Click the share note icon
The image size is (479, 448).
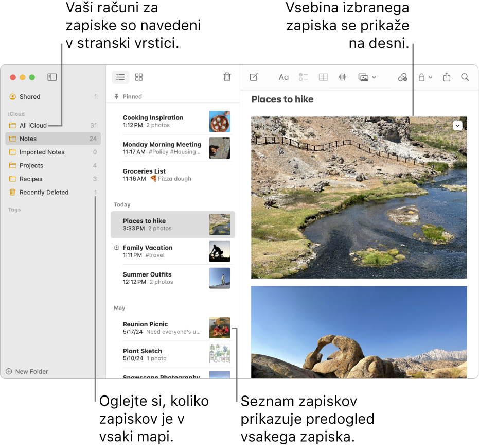coord(447,77)
